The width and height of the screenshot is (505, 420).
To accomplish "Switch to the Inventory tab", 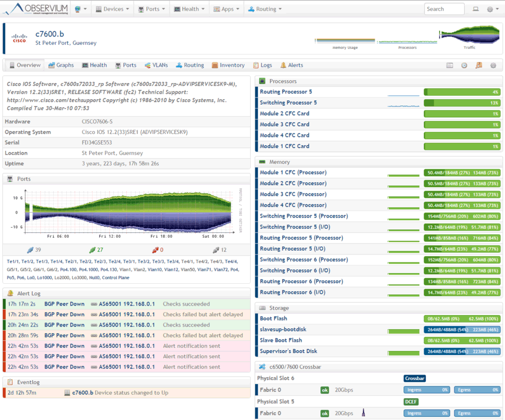I will (x=228, y=65).
